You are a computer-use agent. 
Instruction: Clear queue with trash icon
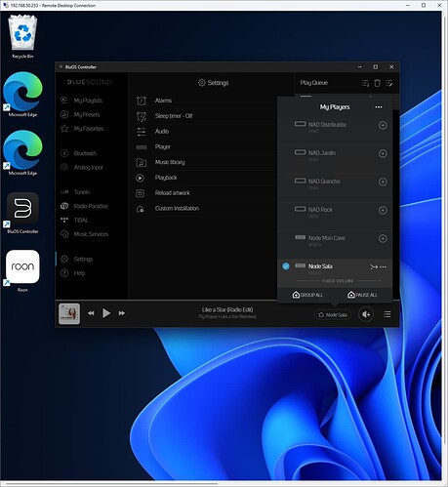(377, 83)
